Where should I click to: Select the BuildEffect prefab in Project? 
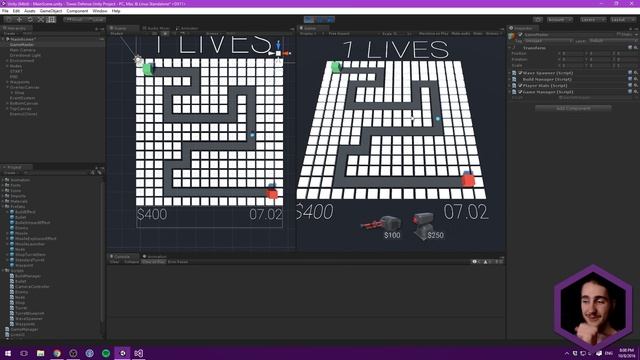click(x=25, y=212)
